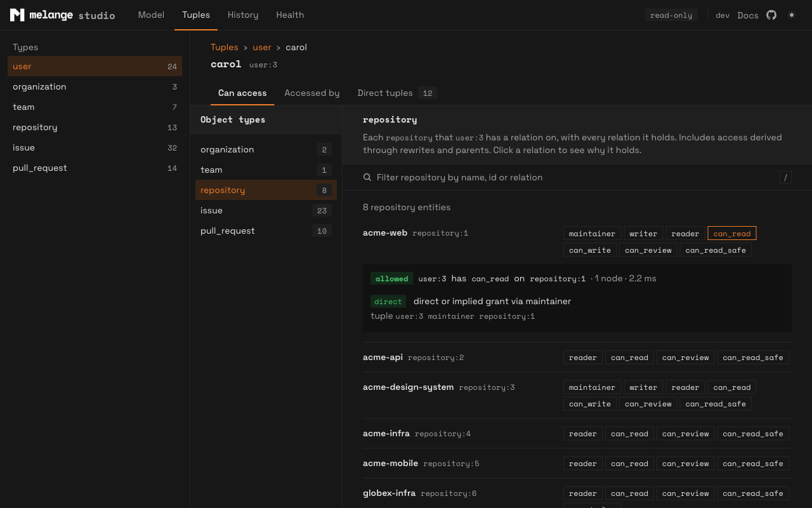The height and width of the screenshot is (508, 812).
Task: Click the direct grant badge
Action: [x=388, y=302]
